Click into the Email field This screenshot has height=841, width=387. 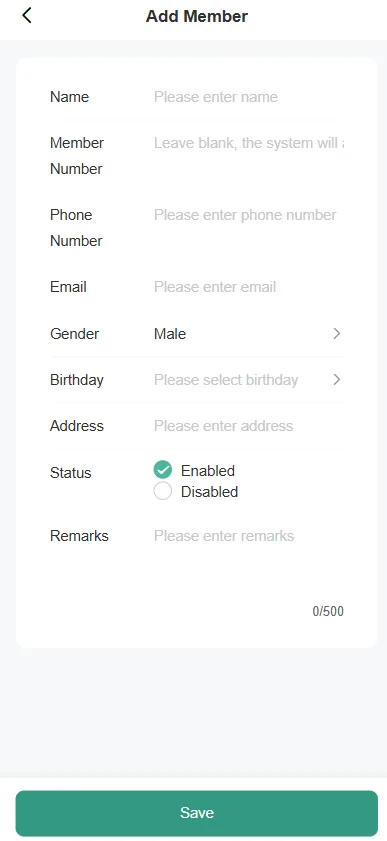pos(249,287)
